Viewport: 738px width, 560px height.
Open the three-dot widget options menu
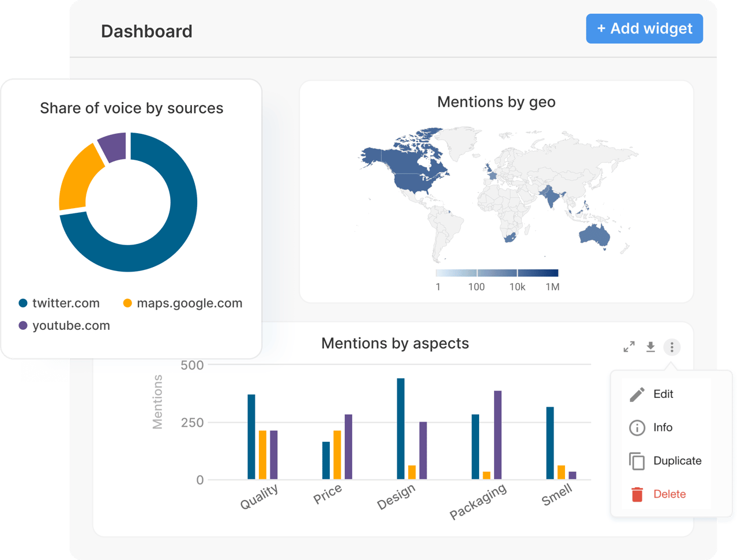click(x=672, y=347)
